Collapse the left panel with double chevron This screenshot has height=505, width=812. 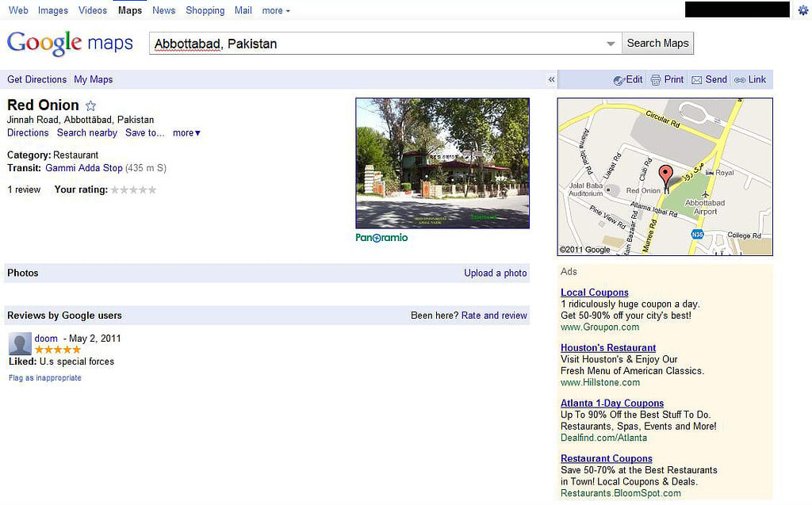pyautogui.click(x=552, y=79)
